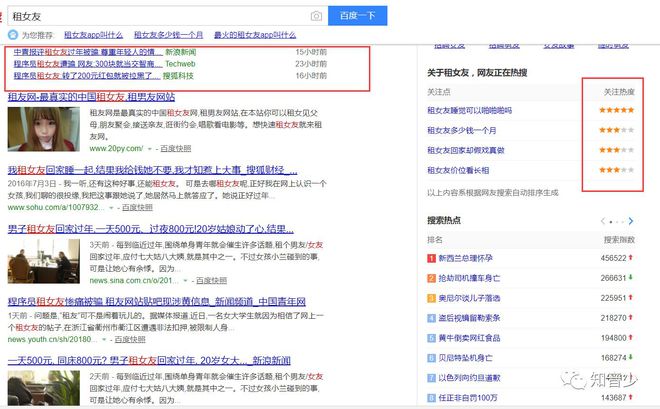The width and height of the screenshot is (660, 409).
Task: Open result 男子租女友回家过年 一天500元
Action: click(x=151, y=229)
